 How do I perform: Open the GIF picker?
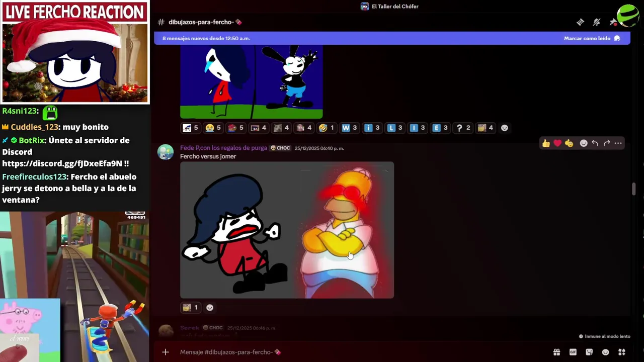pyautogui.click(x=573, y=352)
